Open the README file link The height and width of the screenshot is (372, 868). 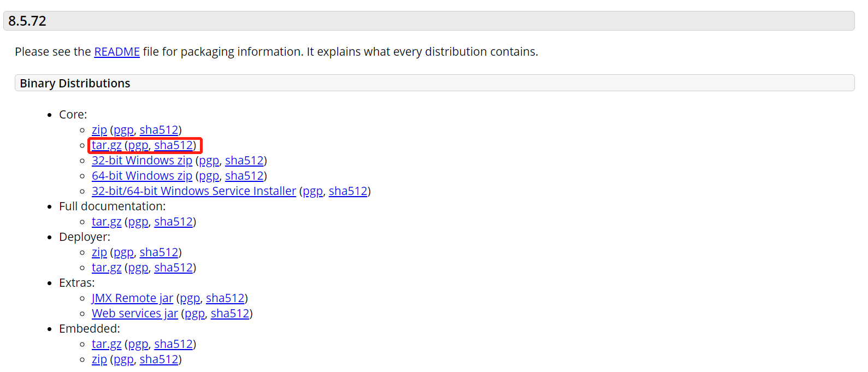tap(117, 52)
